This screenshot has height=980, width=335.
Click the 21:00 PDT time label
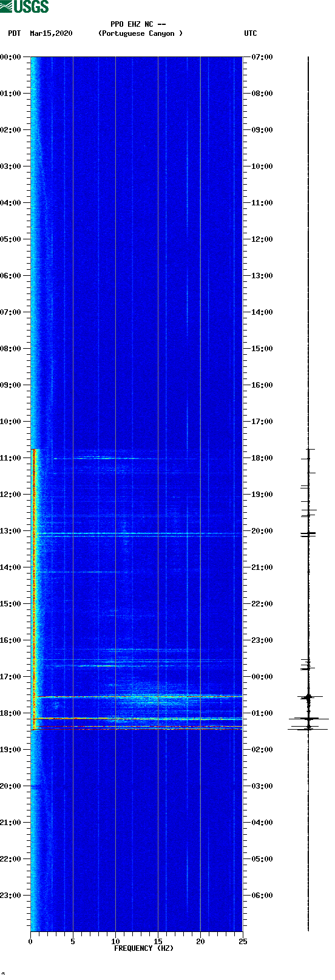pyautogui.click(x=11, y=823)
